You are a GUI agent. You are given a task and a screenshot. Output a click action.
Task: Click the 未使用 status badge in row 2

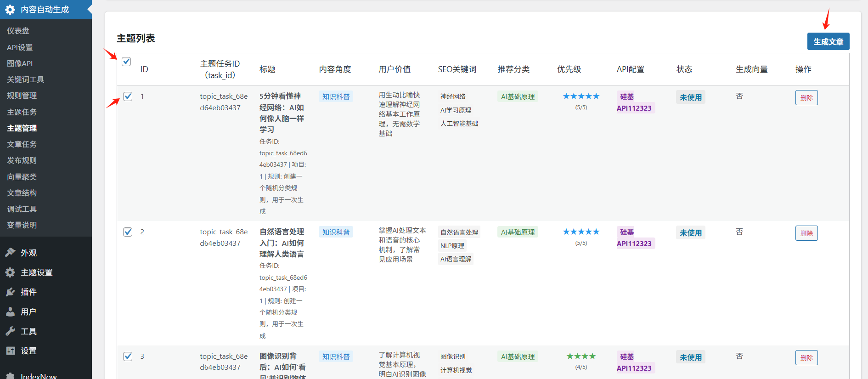[x=690, y=233]
